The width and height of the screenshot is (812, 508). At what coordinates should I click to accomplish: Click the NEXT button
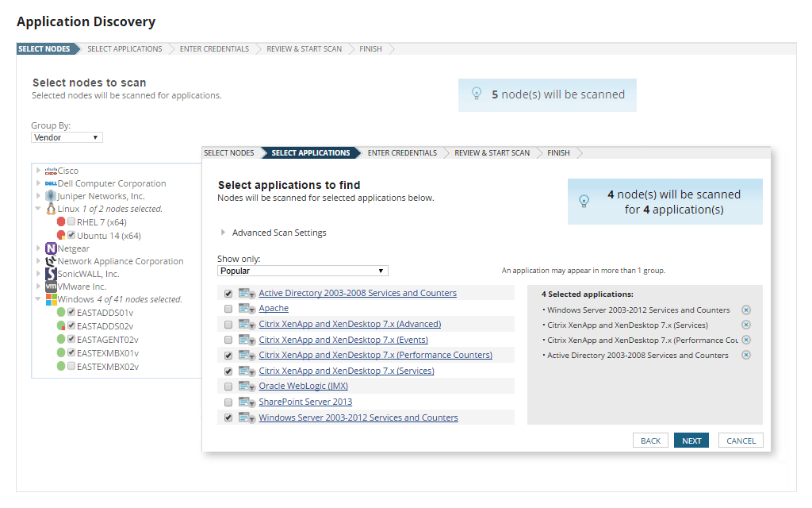691,440
